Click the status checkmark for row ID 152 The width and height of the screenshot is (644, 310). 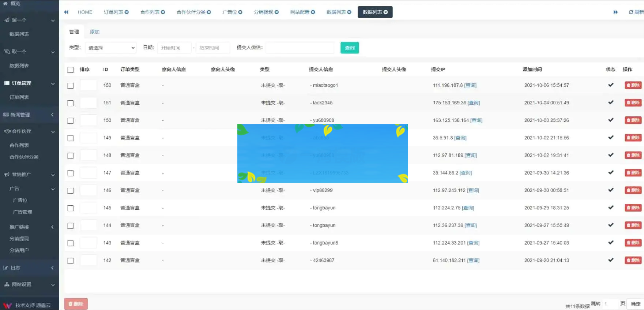(x=610, y=85)
